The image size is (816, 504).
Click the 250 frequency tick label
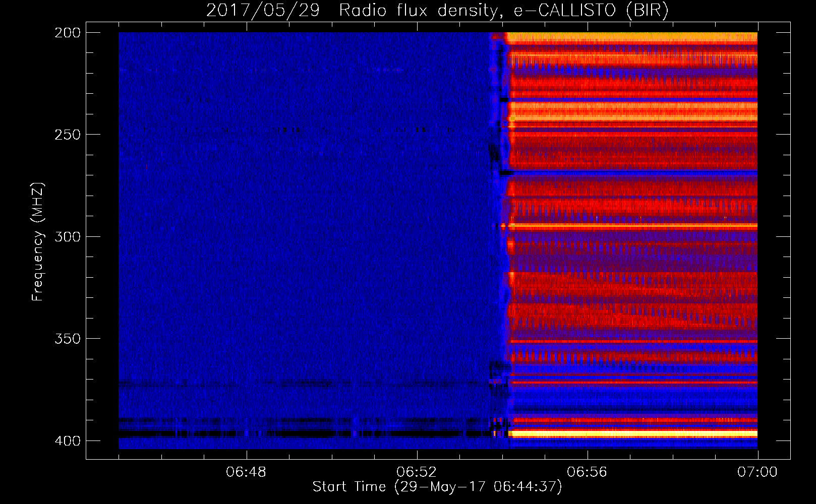tap(68, 135)
